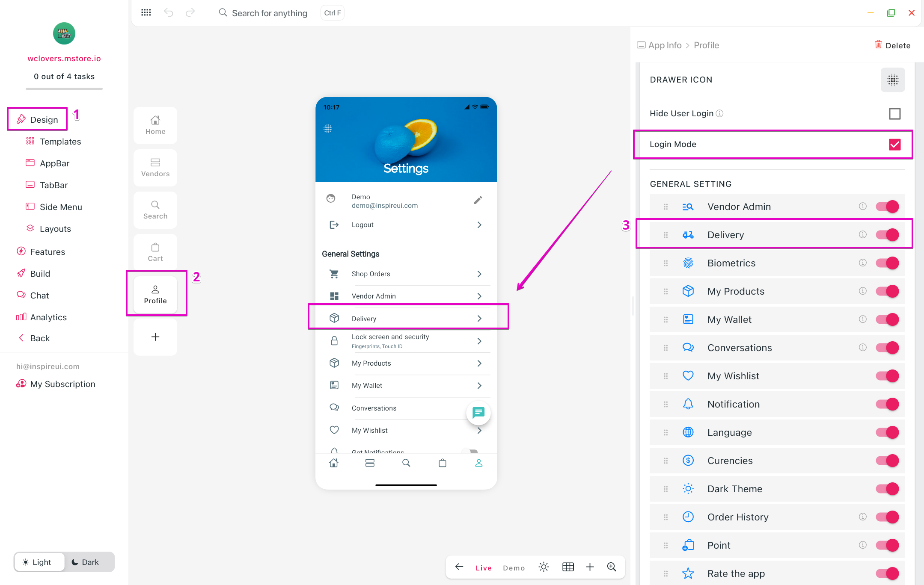Click the edit pencil next to Demo user
The height and width of the screenshot is (585, 924).
pos(478,200)
